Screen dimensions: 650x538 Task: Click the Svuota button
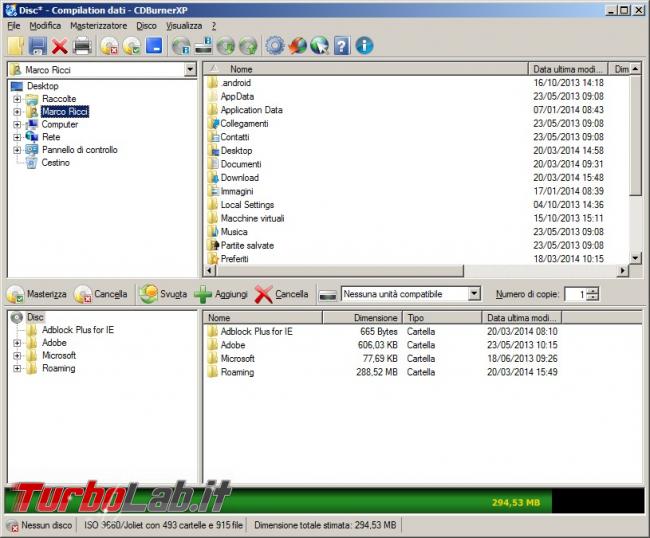(x=163, y=294)
